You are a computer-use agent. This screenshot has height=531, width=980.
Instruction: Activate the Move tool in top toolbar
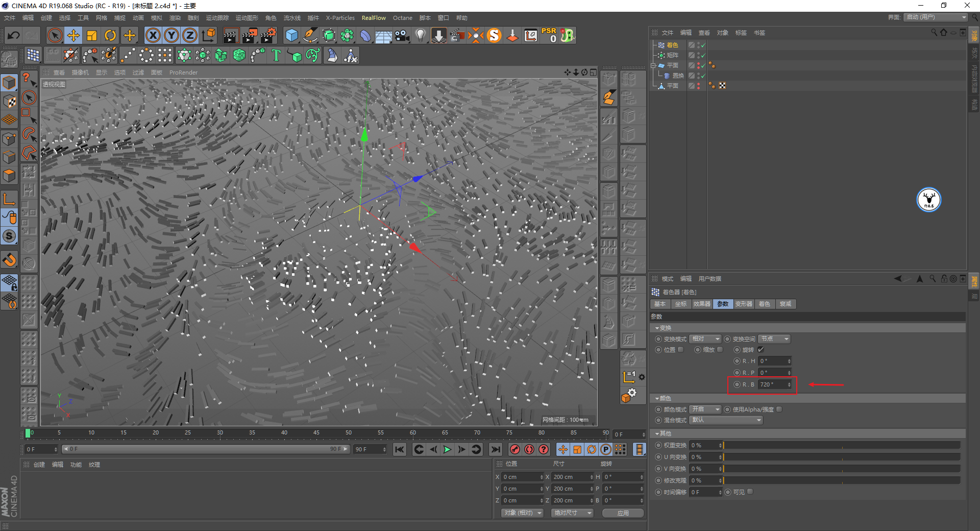click(73, 35)
